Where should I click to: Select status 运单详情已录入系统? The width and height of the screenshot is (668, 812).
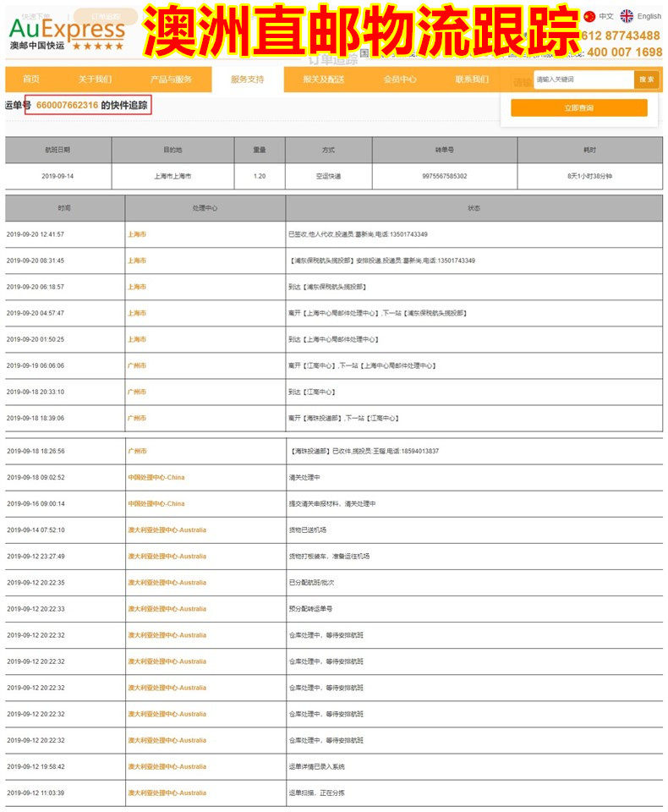[317, 767]
